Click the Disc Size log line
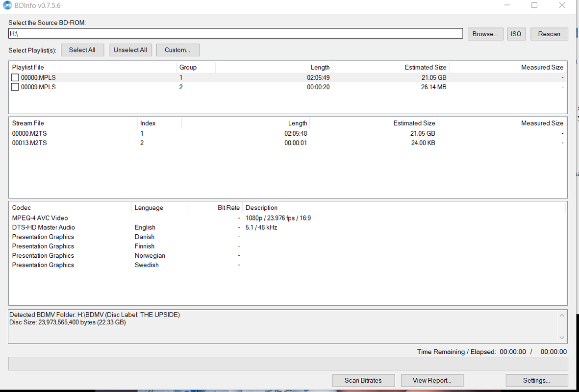The height and width of the screenshot is (392, 579). pyautogui.click(x=68, y=322)
